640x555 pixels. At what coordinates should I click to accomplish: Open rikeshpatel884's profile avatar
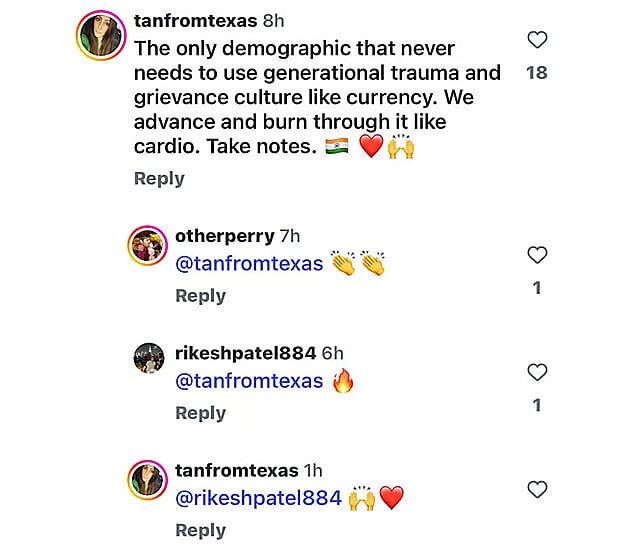[148, 358]
